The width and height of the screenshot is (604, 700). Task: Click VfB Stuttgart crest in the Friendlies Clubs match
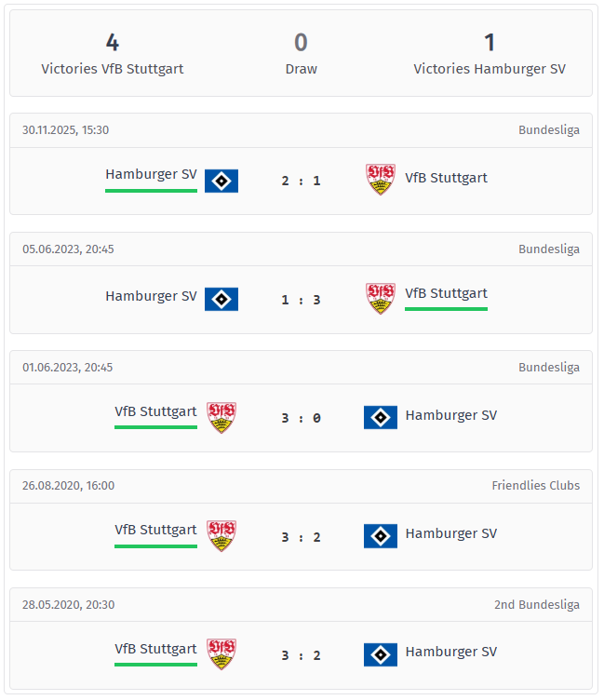pyautogui.click(x=221, y=535)
